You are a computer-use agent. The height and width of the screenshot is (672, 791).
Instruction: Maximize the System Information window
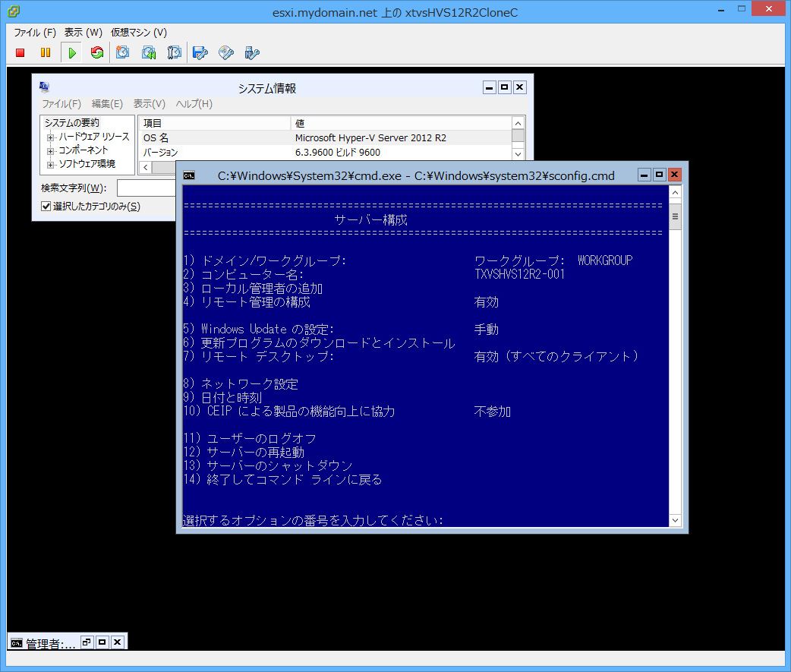[x=504, y=87]
